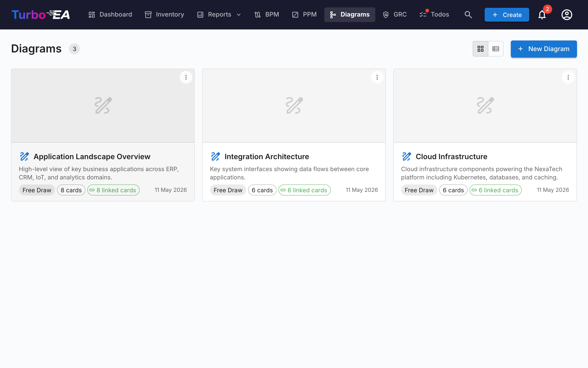Switch to grid view
This screenshot has height=368, width=588.
point(480,49)
